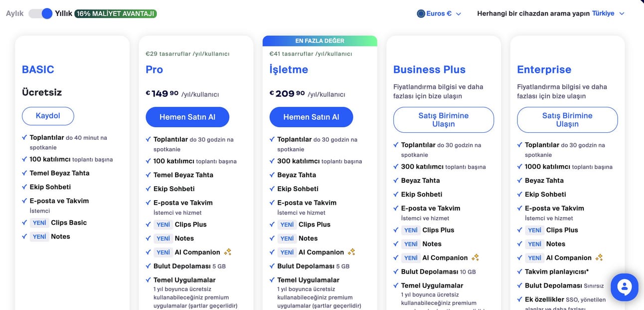Click AI Companion sparkle icon in Enterprise plan

pos(599,258)
